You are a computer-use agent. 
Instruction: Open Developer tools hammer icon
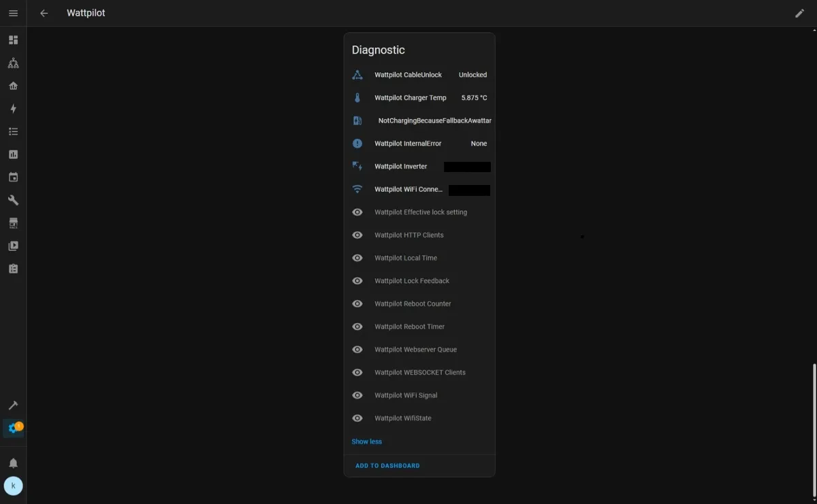(x=13, y=405)
